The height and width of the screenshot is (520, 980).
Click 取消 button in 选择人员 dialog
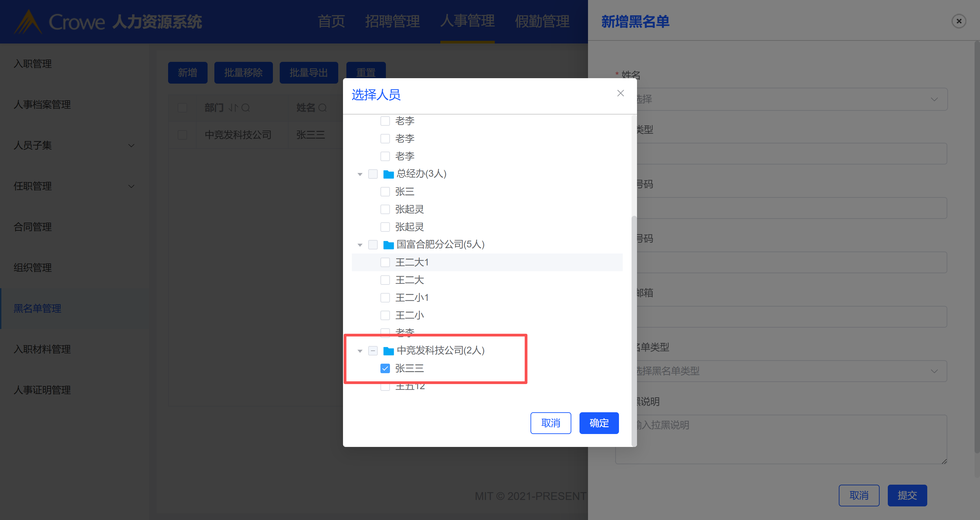click(551, 423)
